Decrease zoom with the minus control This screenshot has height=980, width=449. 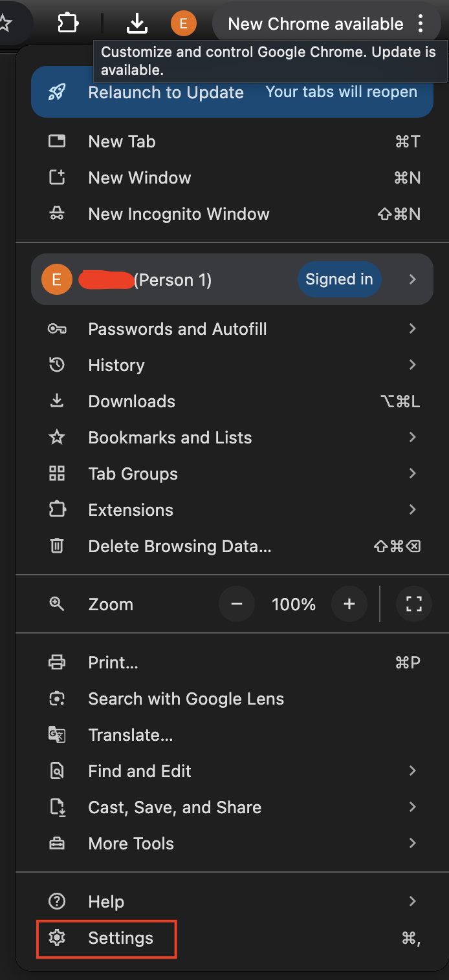pyautogui.click(x=236, y=604)
